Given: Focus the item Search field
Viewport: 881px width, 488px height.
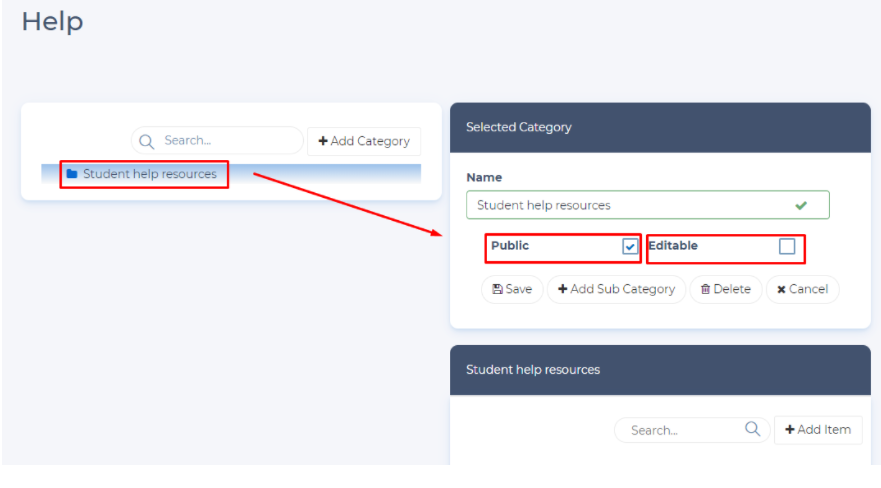Looking at the screenshot, I should coord(680,430).
